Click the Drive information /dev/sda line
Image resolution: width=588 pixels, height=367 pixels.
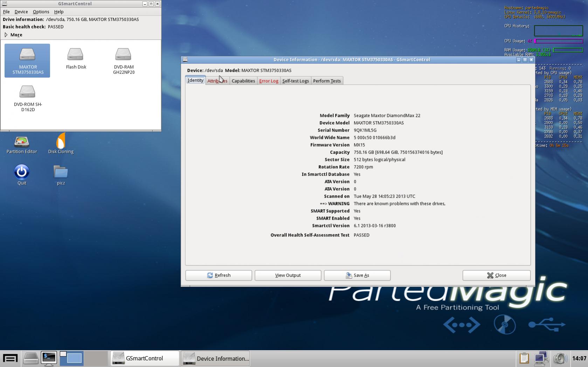pyautogui.click(x=71, y=19)
